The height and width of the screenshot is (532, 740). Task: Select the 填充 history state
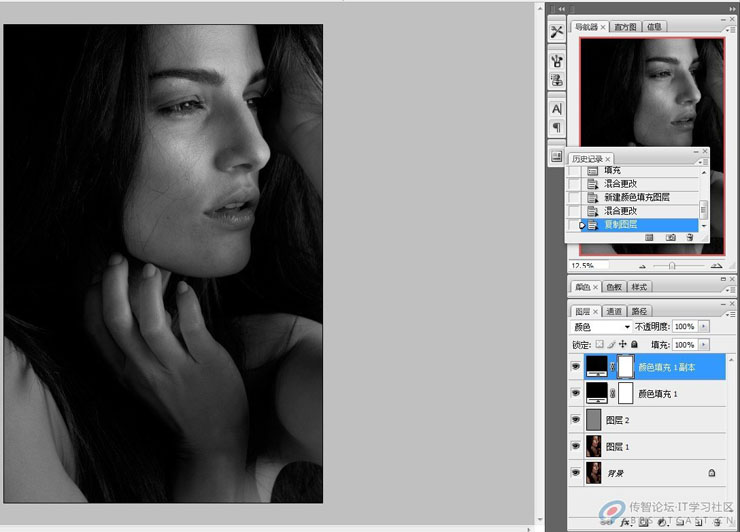coord(611,171)
